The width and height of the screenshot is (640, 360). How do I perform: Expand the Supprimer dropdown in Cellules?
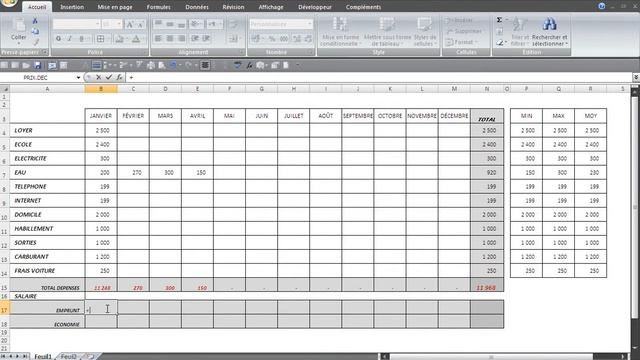[x=464, y=31]
